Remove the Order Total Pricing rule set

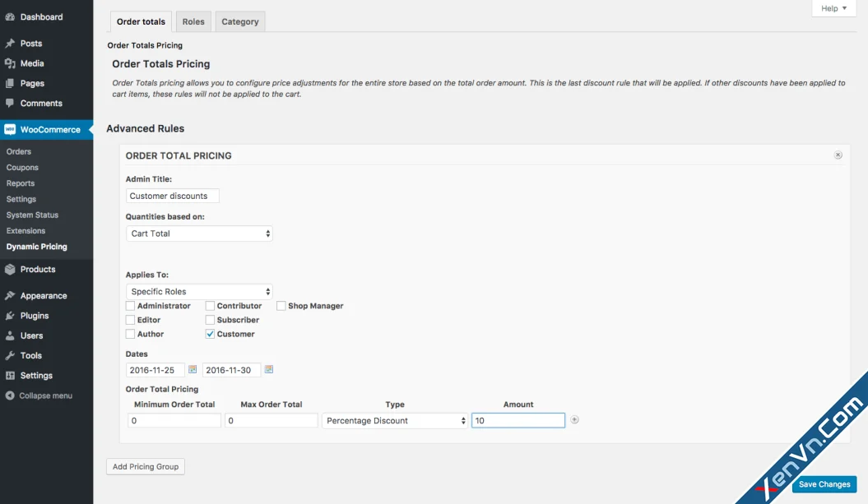coord(838,155)
